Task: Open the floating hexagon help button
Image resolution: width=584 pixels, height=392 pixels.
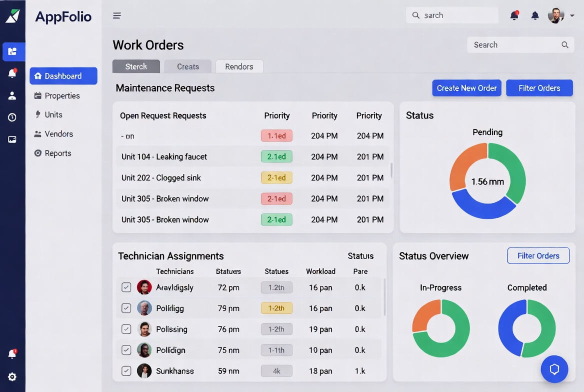Action: (x=554, y=369)
